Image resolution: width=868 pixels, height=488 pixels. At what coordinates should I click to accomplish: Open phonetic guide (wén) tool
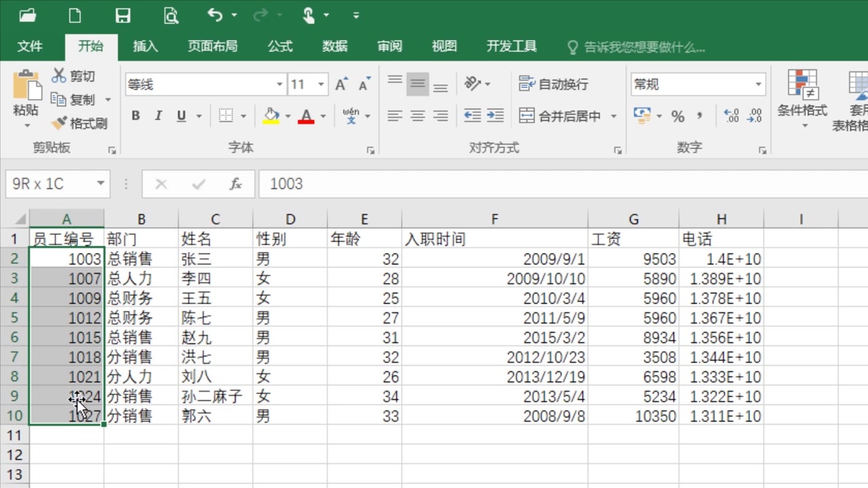[x=351, y=116]
